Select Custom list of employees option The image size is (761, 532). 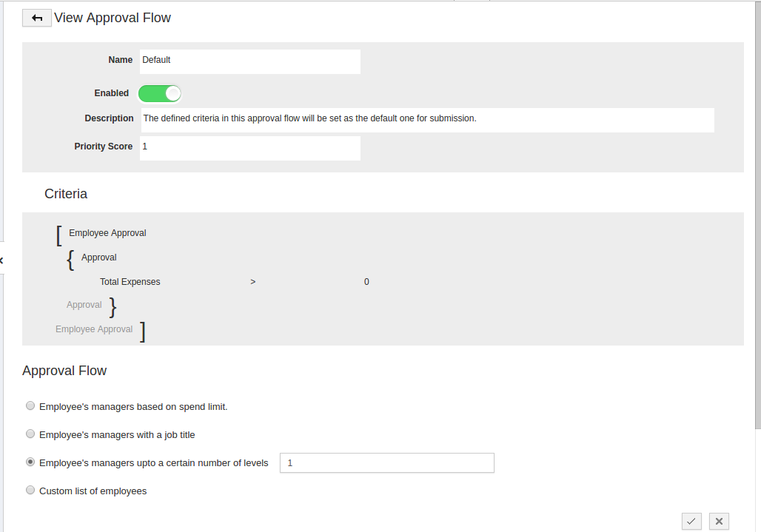coord(30,490)
